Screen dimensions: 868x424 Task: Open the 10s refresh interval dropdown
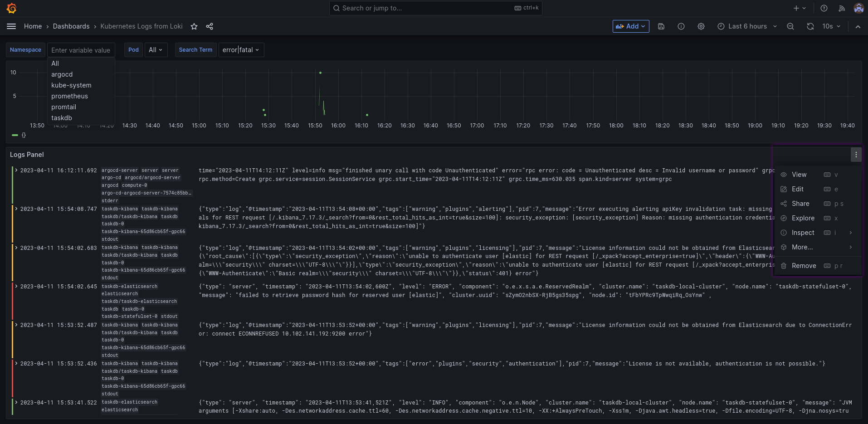(831, 26)
